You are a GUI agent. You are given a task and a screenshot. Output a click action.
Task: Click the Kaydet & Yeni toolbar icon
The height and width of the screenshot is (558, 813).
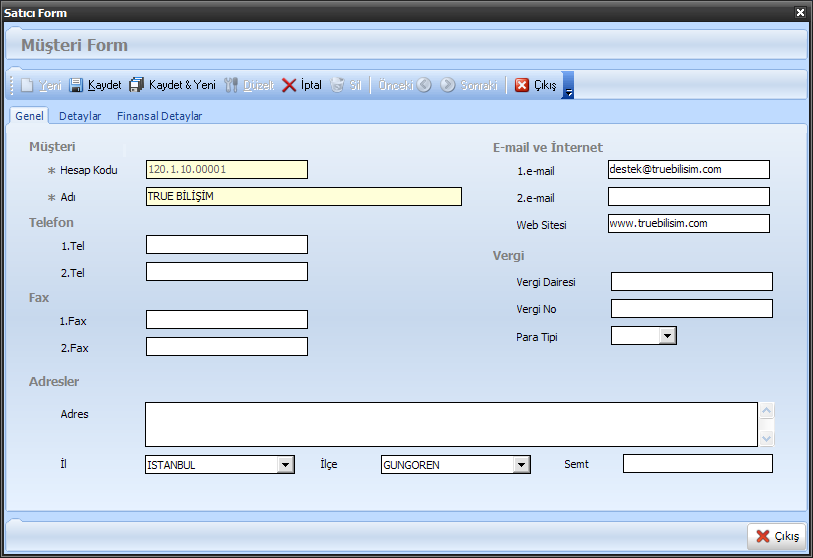tap(137, 86)
